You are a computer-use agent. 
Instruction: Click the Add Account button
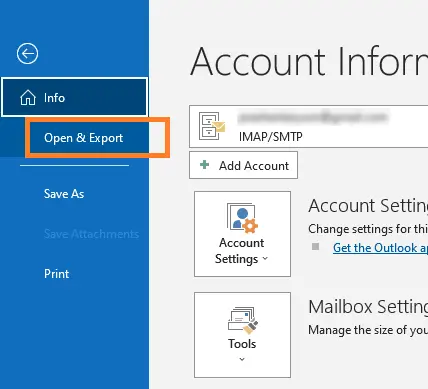coord(243,165)
